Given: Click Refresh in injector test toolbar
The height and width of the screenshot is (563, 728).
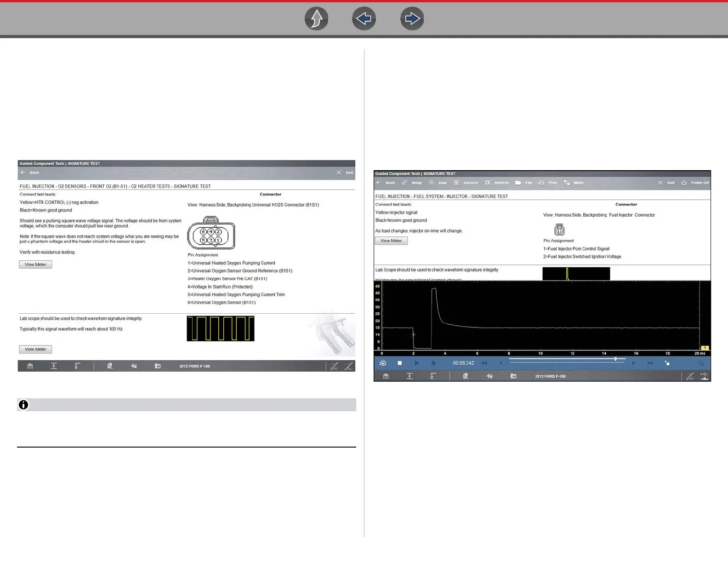Looking at the screenshot, I should tap(497, 183).
